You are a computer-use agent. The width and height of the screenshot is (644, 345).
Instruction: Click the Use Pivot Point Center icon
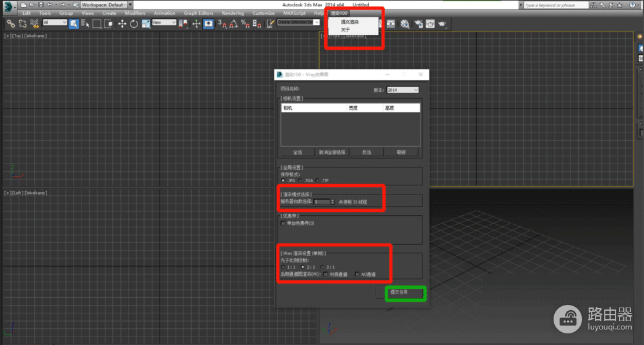(183, 24)
